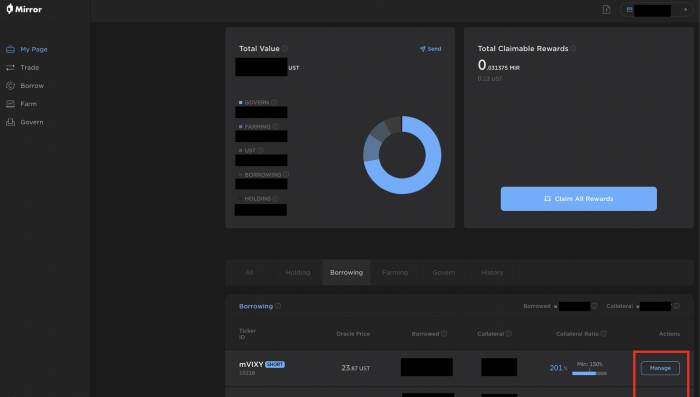Switch to the Holding tab

click(298, 272)
